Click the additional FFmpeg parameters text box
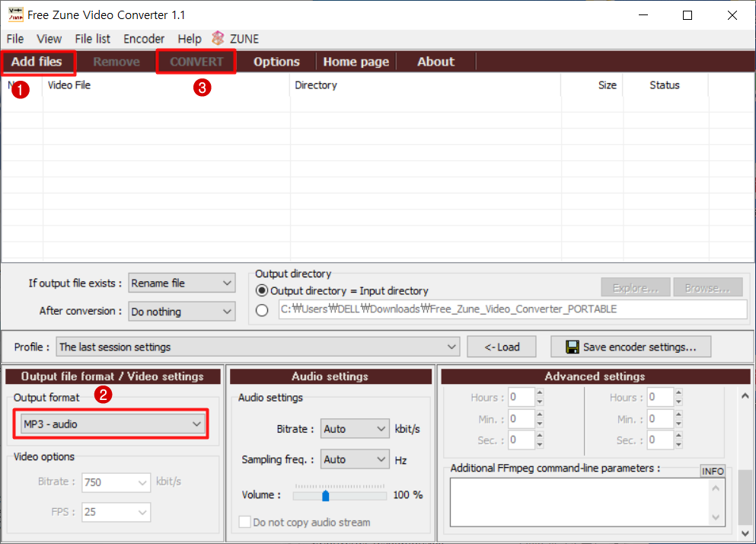This screenshot has height=544, width=756. (x=579, y=503)
